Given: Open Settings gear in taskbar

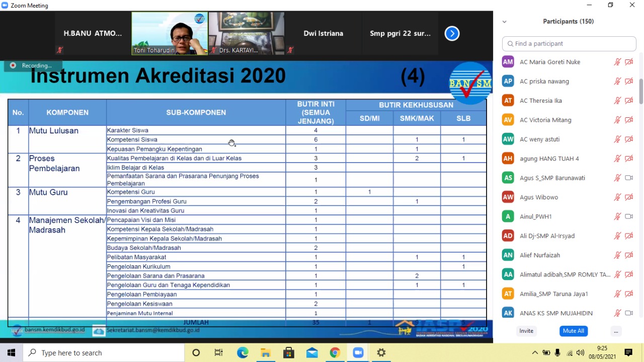Looking at the screenshot, I should (x=381, y=352).
